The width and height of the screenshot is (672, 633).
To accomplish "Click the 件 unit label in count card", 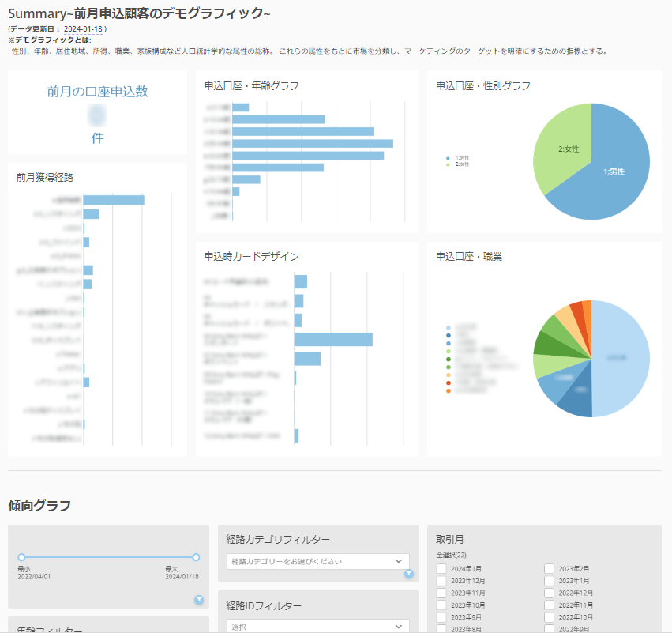I will (x=97, y=138).
